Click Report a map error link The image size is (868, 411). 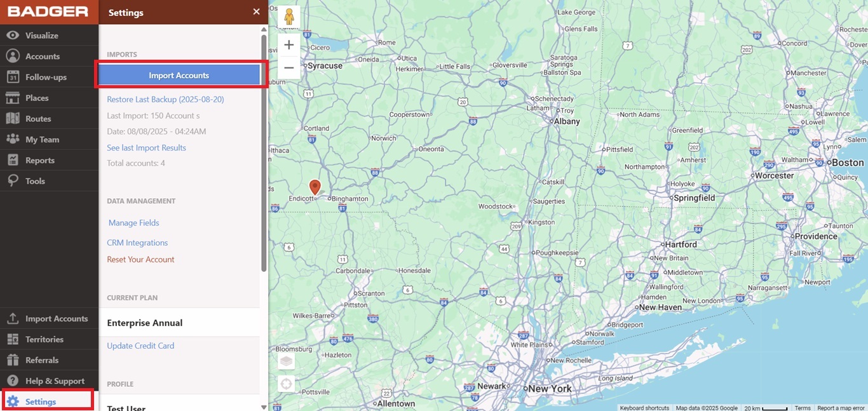pos(841,408)
